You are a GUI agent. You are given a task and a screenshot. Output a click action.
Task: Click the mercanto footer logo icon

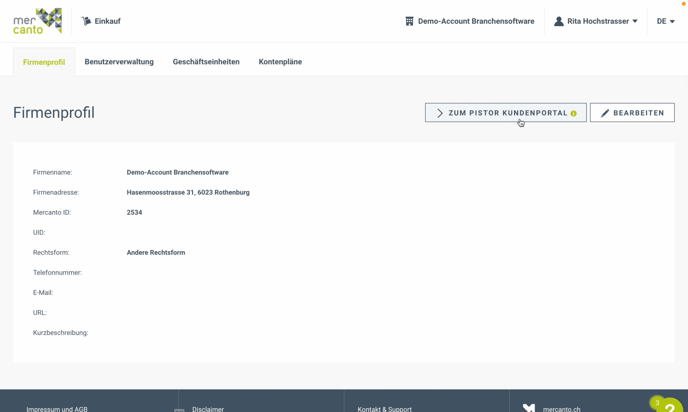(529, 408)
